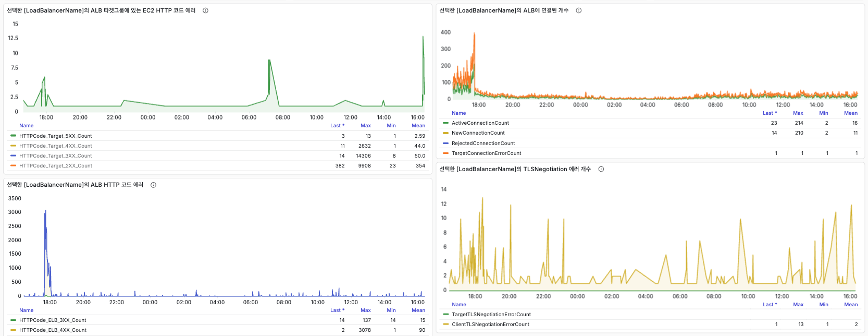Click info icon beside ALB HTTP code error title

pos(153,185)
